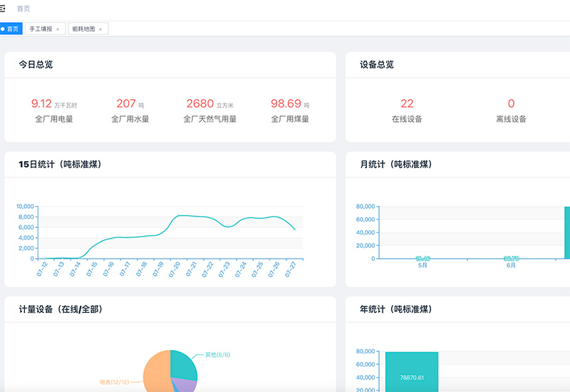
Task: Open the 手工填报 tab
Action: (x=41, y=29)
